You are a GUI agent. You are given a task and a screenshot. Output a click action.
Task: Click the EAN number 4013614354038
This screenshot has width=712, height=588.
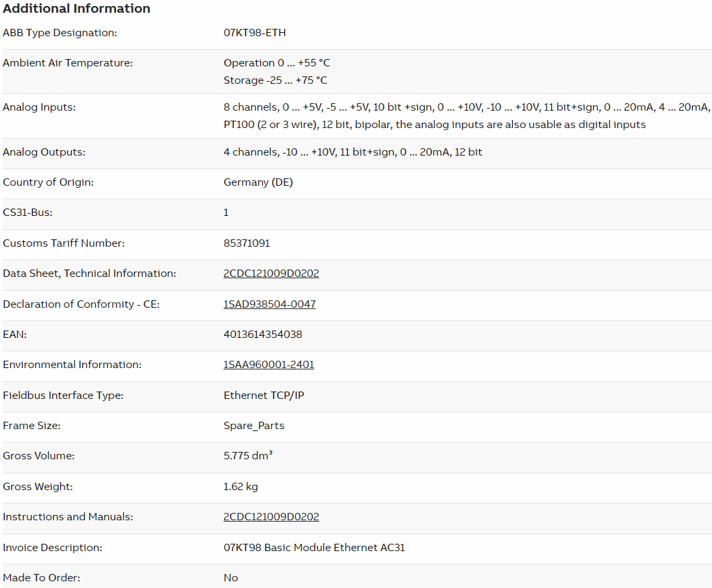click(263, 335)
